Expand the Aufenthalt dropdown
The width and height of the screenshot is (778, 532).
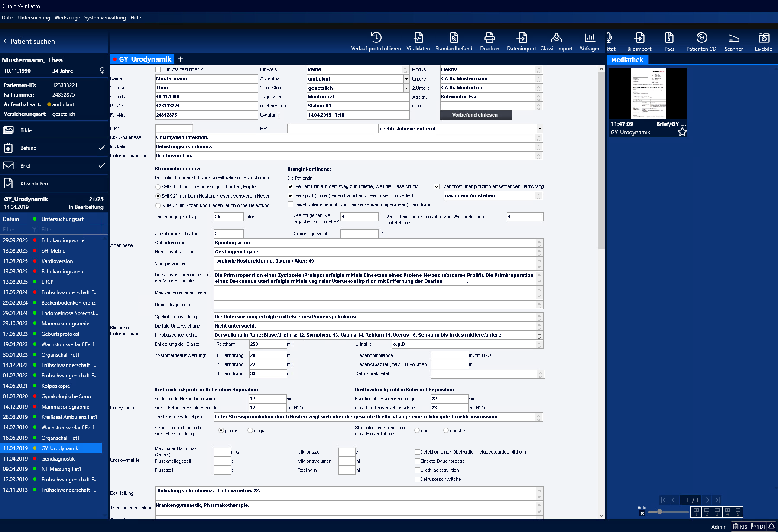click(406, 79)
